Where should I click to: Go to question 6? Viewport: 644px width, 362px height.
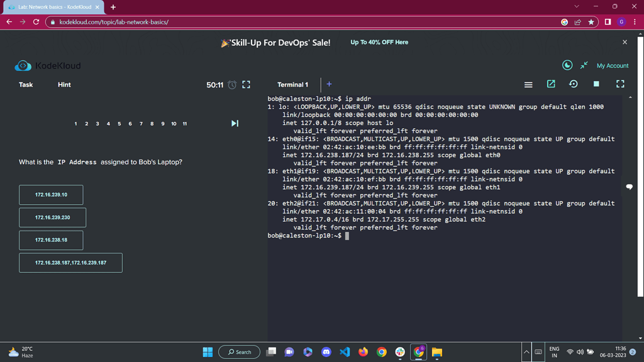[x=130, y=124]
